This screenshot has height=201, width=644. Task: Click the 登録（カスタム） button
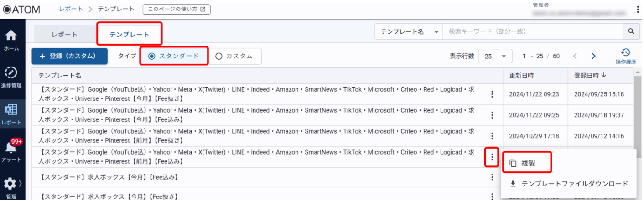tap(69, 56)
